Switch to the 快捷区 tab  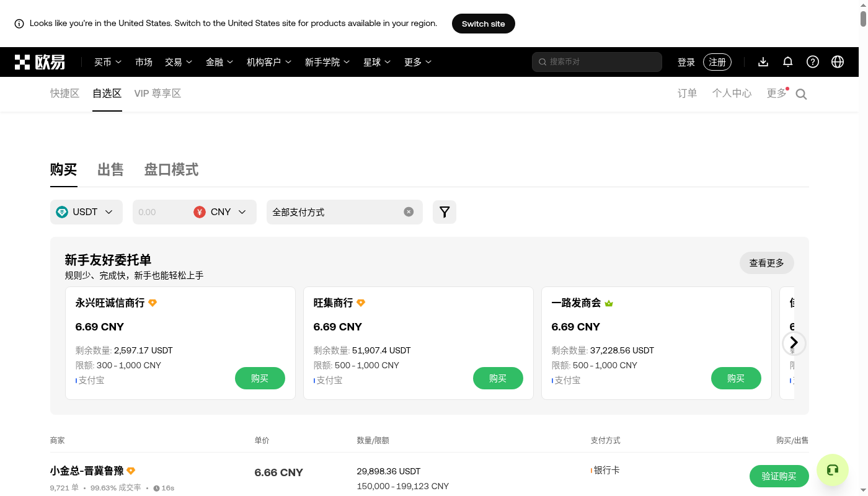coord(65,94)
